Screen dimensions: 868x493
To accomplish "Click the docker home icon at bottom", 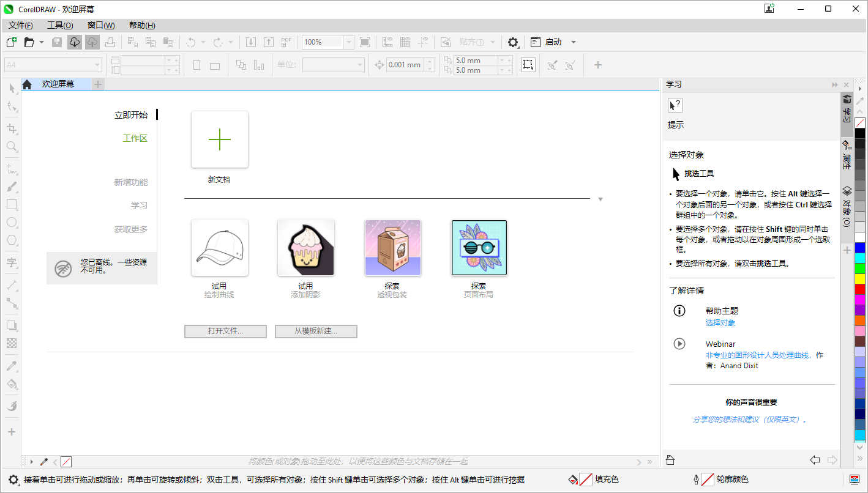I will click(670, 460).
